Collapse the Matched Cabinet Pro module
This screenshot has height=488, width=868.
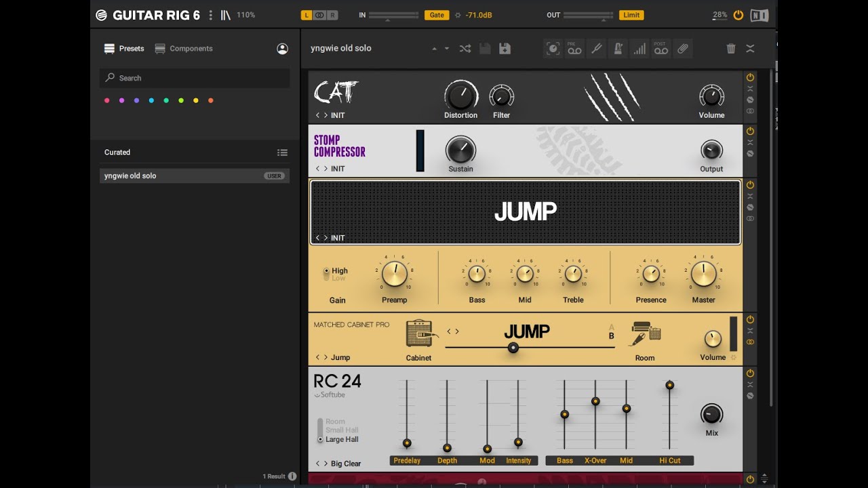[x=750, y=331]
